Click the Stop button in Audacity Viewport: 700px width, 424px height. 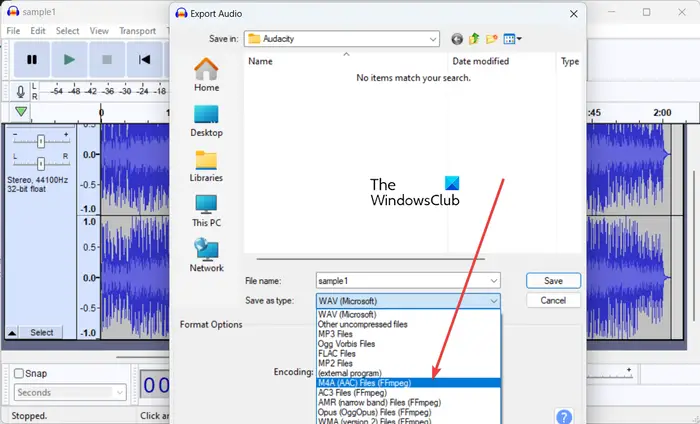pyautogui.click(x=107, y=59)
